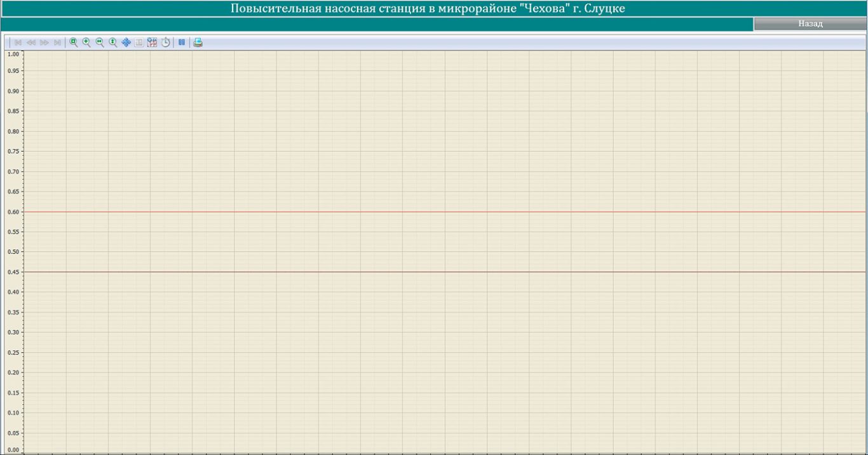Click the zoom in magnifier with plus

click(86, 43)
